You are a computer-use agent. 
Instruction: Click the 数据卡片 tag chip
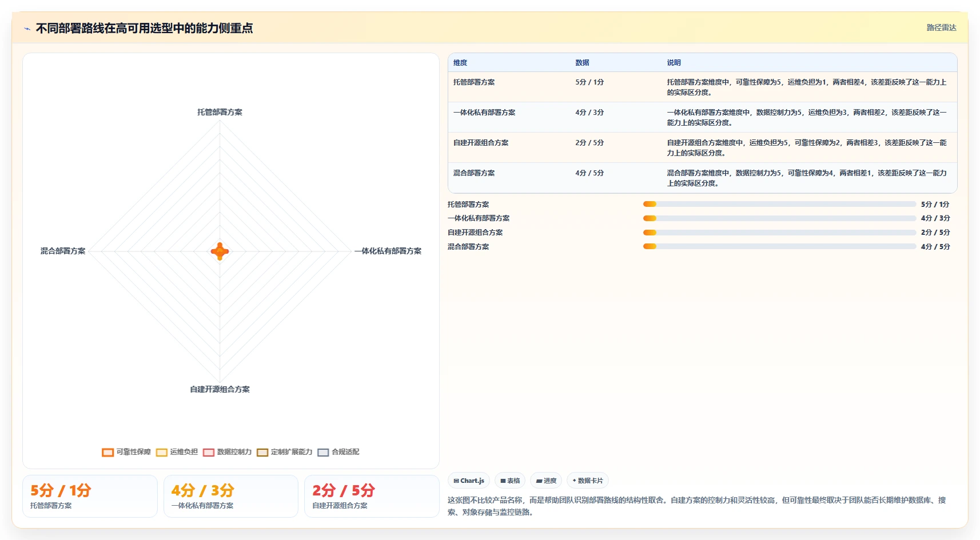588,481
